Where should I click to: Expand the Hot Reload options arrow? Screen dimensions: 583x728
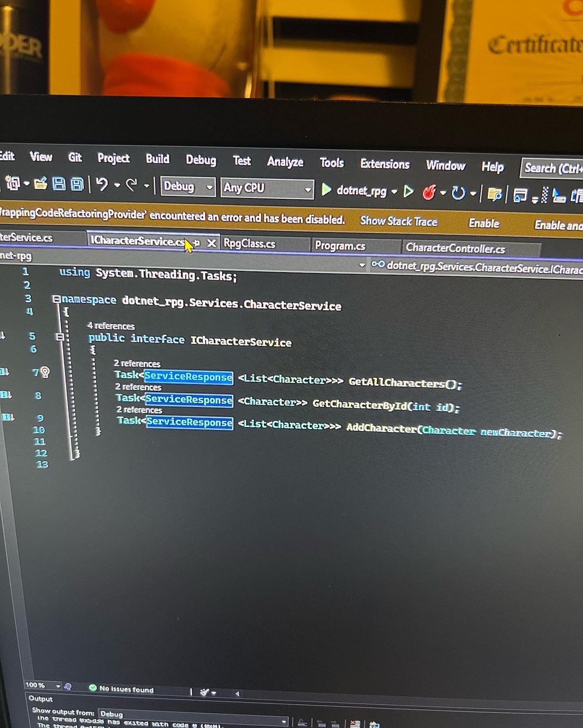click(443, 193)
